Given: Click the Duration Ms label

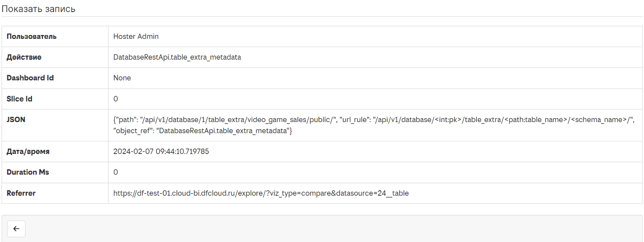Looking at the screenshot, I should [28, 172].
